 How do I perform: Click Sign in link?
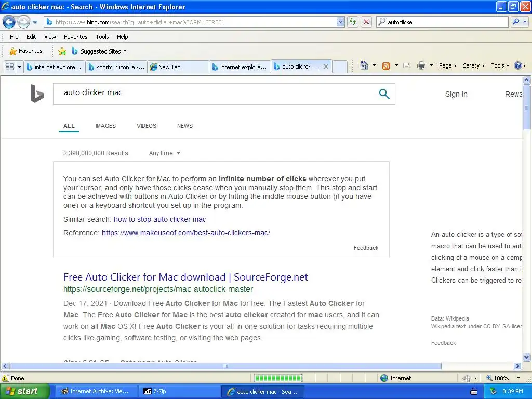pyautogui.click(x=456, y=94)
